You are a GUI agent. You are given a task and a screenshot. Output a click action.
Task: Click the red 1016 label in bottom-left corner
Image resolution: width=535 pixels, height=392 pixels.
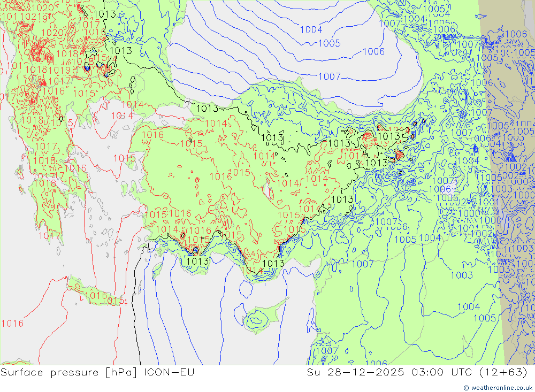coord(12,323)
